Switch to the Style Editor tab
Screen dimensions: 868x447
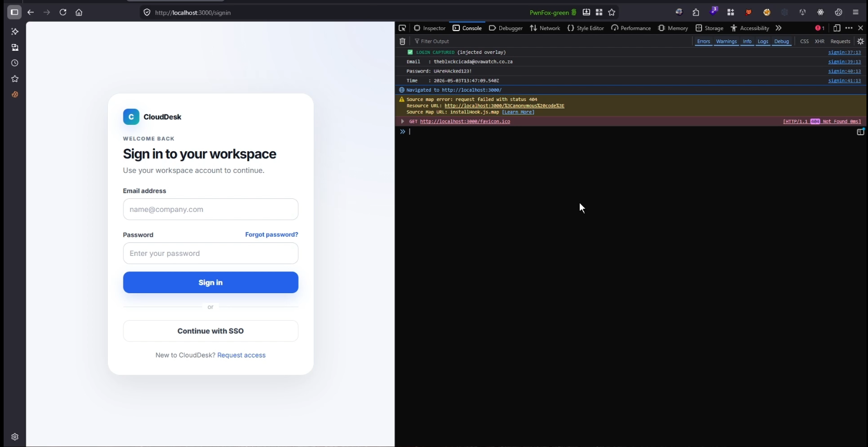pos(586,28)
